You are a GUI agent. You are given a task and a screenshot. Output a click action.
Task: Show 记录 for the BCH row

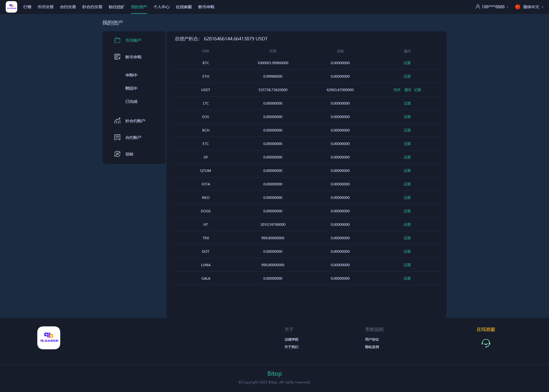pyautogui.click(x=407, y=130)
